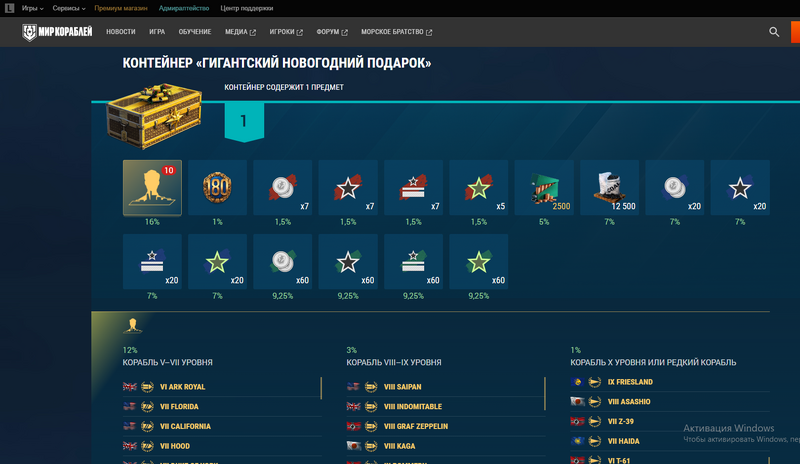Viewport: 800px width, 464px height.
Task: Select the VII California ship row
Action: [221, 426]
